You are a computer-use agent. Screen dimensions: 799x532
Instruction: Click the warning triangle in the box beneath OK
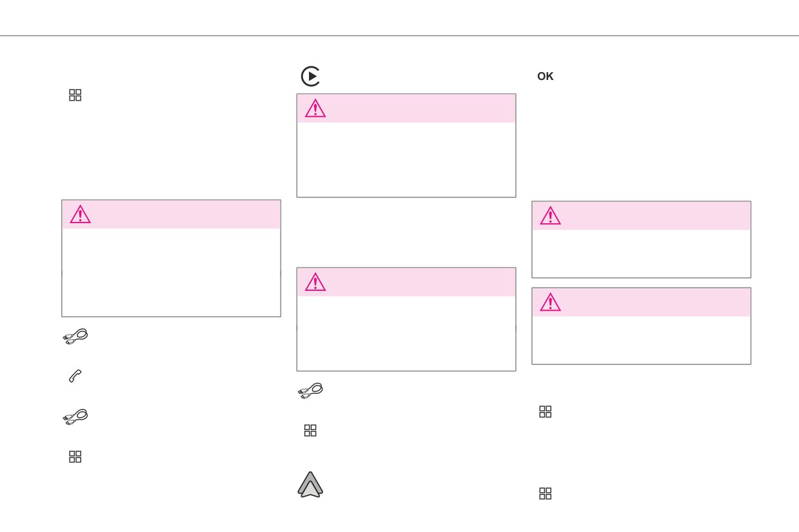click(550, 215)
